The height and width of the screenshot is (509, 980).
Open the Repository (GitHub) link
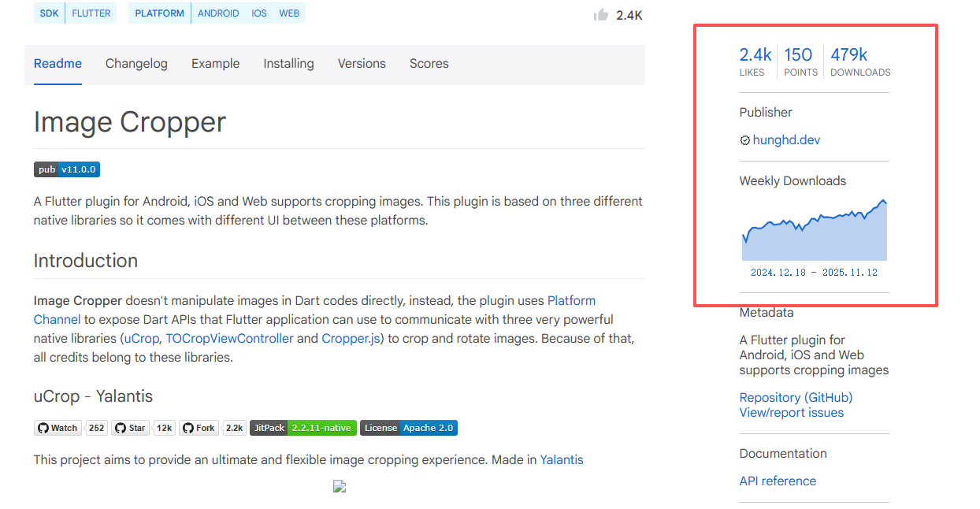(x=796, y=397)
